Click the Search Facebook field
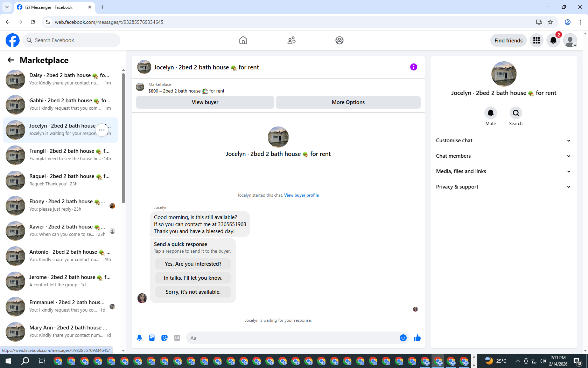This screenshot has height=368, width=588. click(x=72, y=40)
